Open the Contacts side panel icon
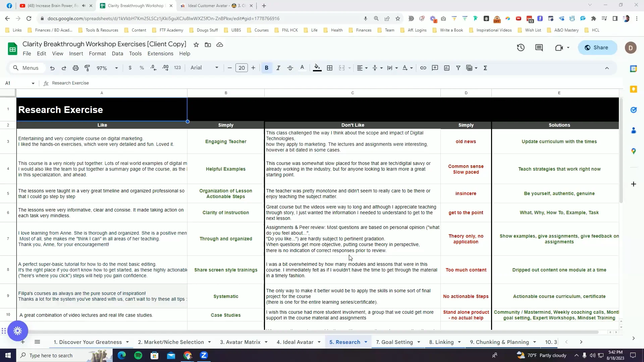 pyautogui.click(x=634, y=130)
